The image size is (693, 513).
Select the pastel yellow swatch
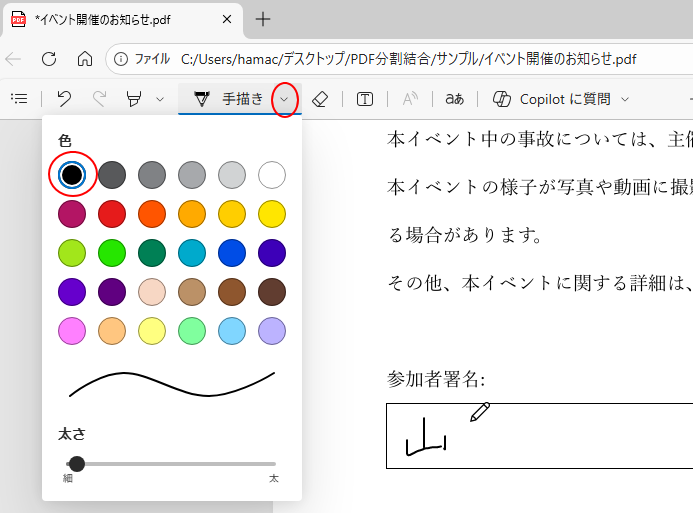[x=152, y=331]
